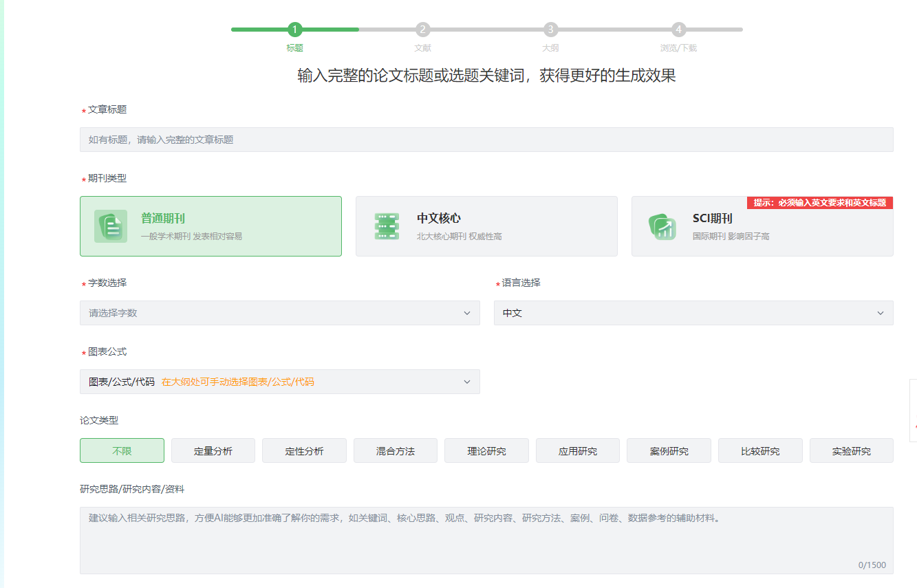
Task: Select step 4 浏览/下载 circle
Action: (678, 30)
